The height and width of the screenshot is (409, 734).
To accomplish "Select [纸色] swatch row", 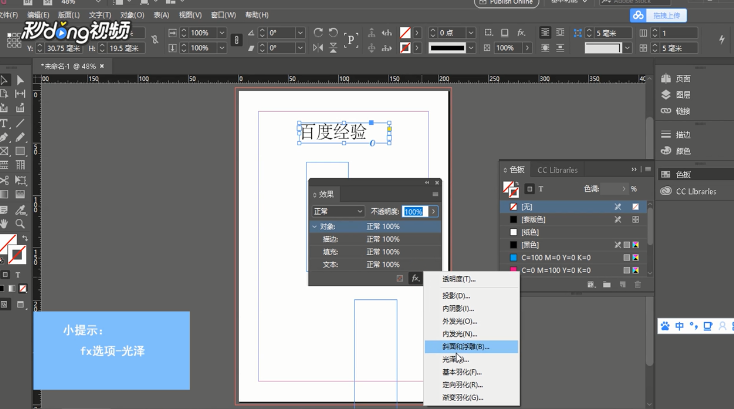I will point(574,232).
